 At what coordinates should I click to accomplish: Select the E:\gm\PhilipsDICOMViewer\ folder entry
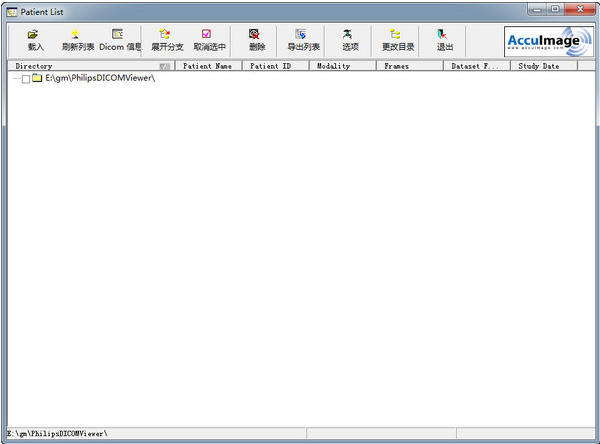click(x=100, y=78)
